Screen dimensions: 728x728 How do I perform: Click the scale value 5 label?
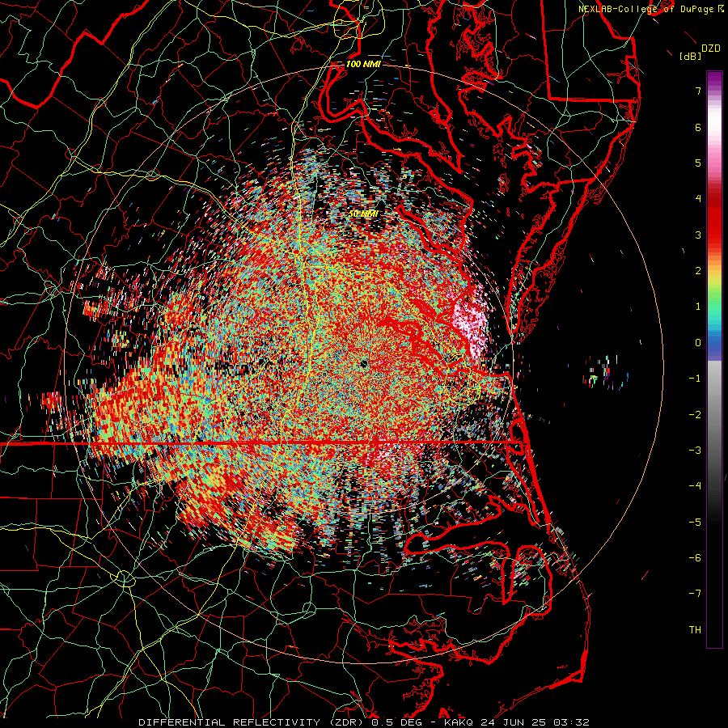[698, 163]
